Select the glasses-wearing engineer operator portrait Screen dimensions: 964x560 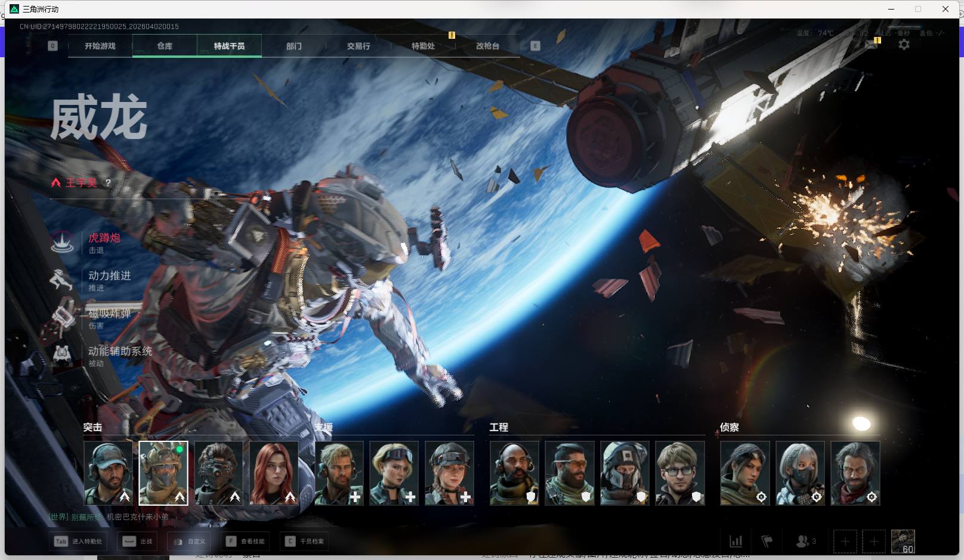click(x=679, y=473)
